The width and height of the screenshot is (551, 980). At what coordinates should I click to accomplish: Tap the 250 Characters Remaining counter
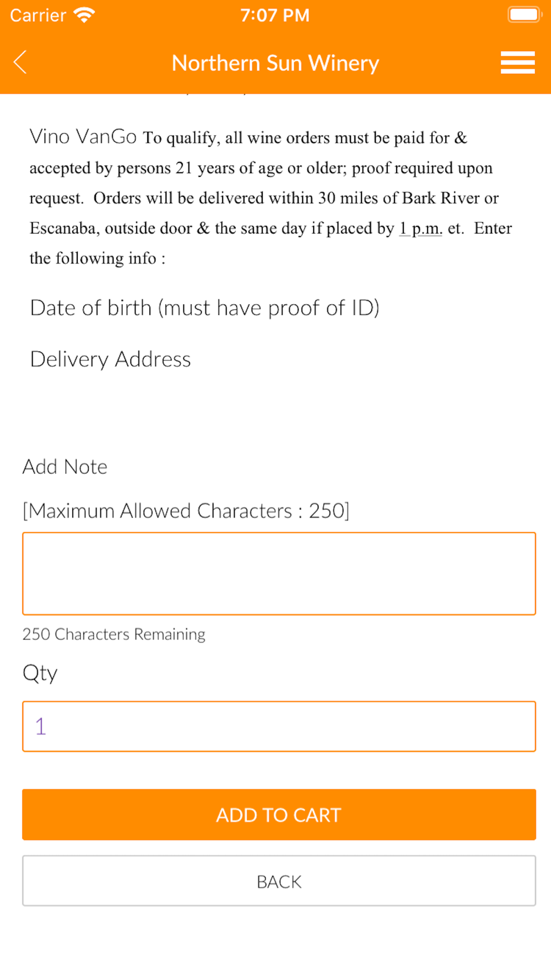114,634
